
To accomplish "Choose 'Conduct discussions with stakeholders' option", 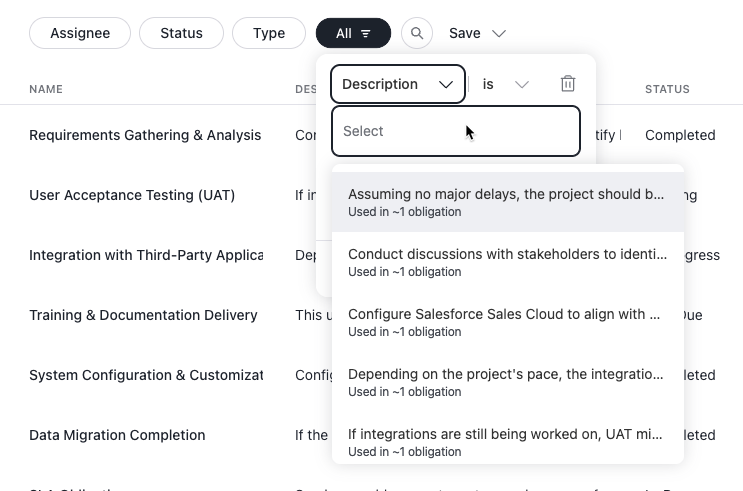I will click(x=508, y=262).
